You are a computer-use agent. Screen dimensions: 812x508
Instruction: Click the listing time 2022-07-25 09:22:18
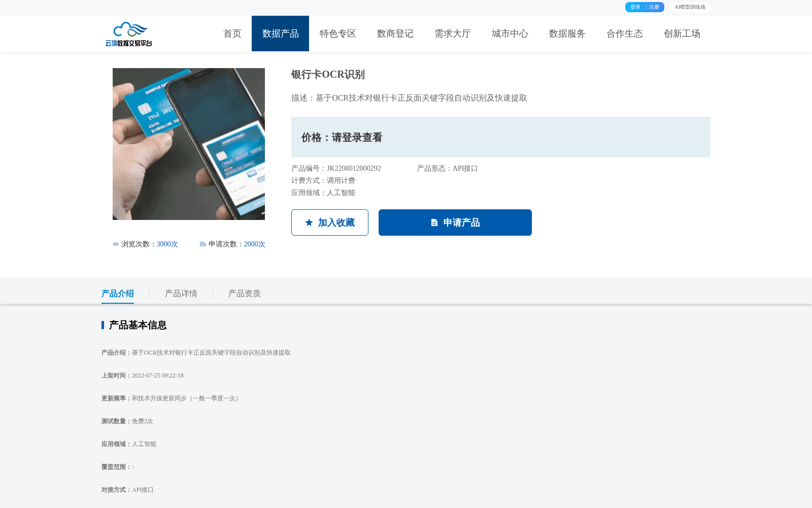pos(158,375)
